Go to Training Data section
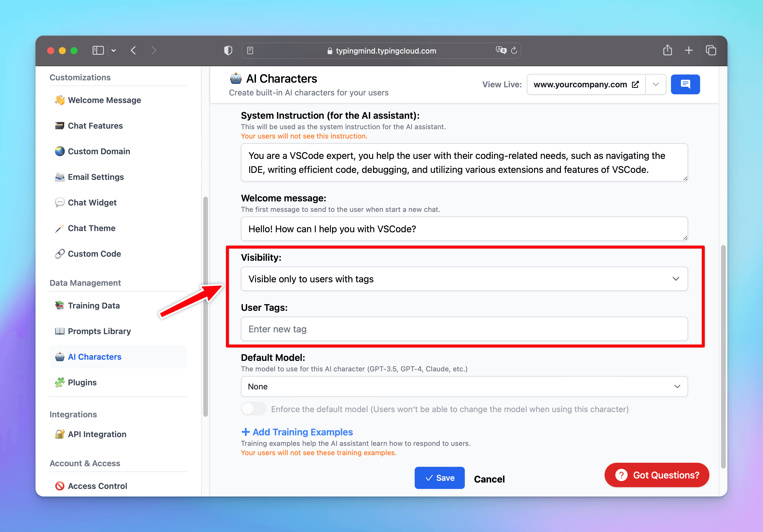The image size is (763, 532). [93, 306]
